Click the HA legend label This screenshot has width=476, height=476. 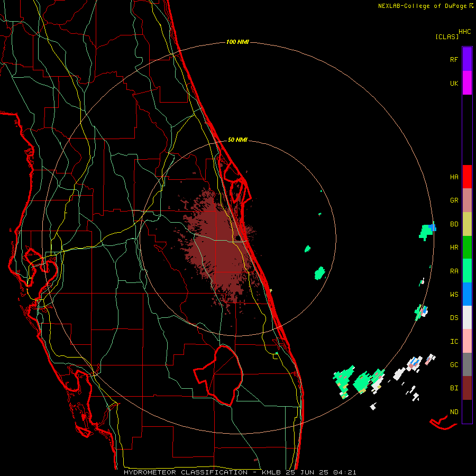(x=454, y=177)
